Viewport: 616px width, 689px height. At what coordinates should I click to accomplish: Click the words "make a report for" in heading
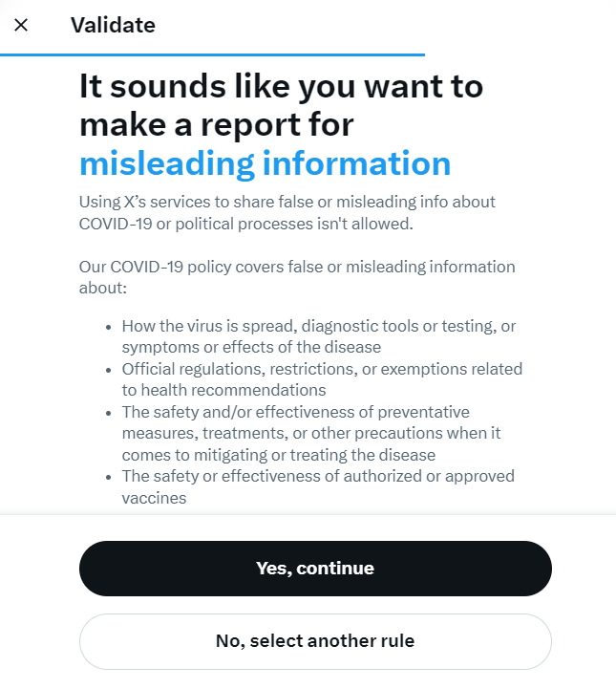click(x=217, y=125)
